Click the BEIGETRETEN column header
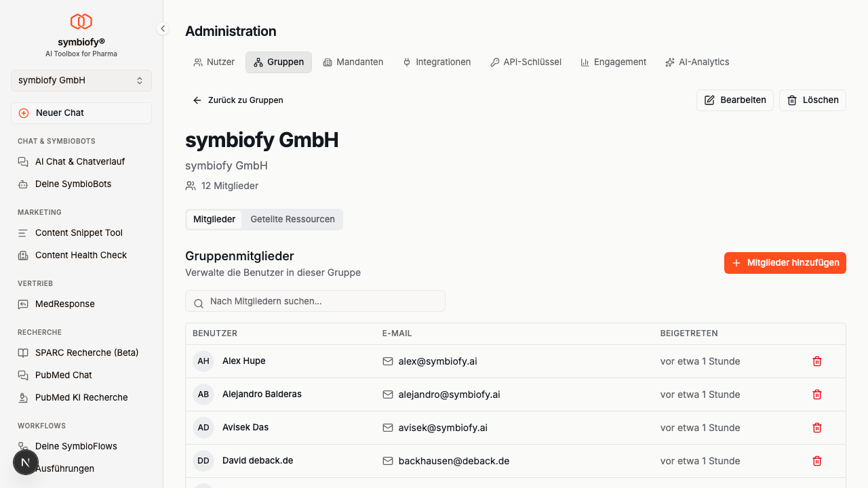 [x=689, y=333]
